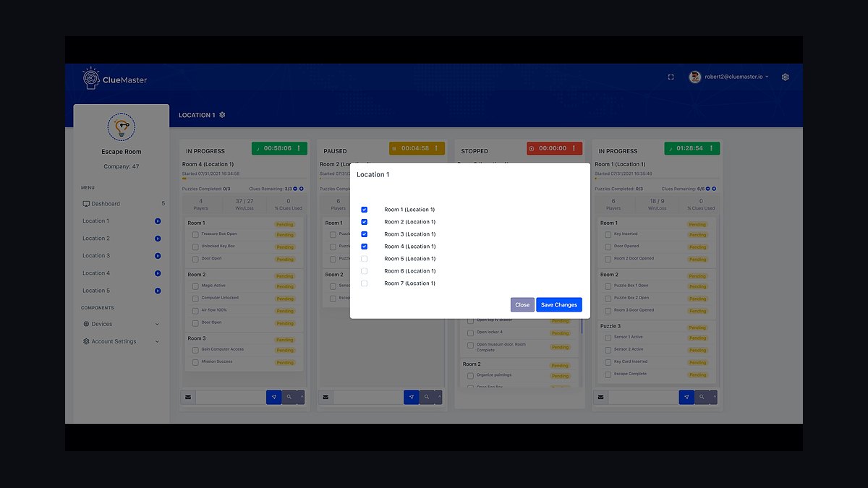Click arrow badge beside Location 5
The image size is (868, 488).
[158, 291]
